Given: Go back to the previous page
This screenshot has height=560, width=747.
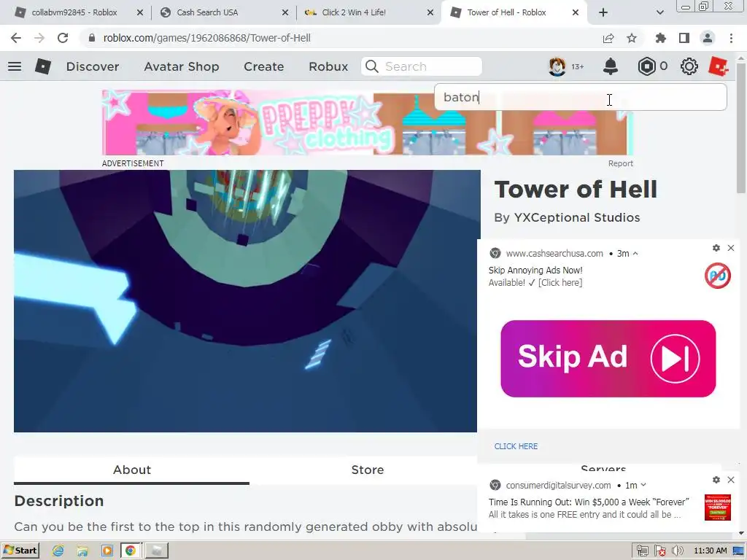Looking at the screenshot, I should tap(16, 38).
